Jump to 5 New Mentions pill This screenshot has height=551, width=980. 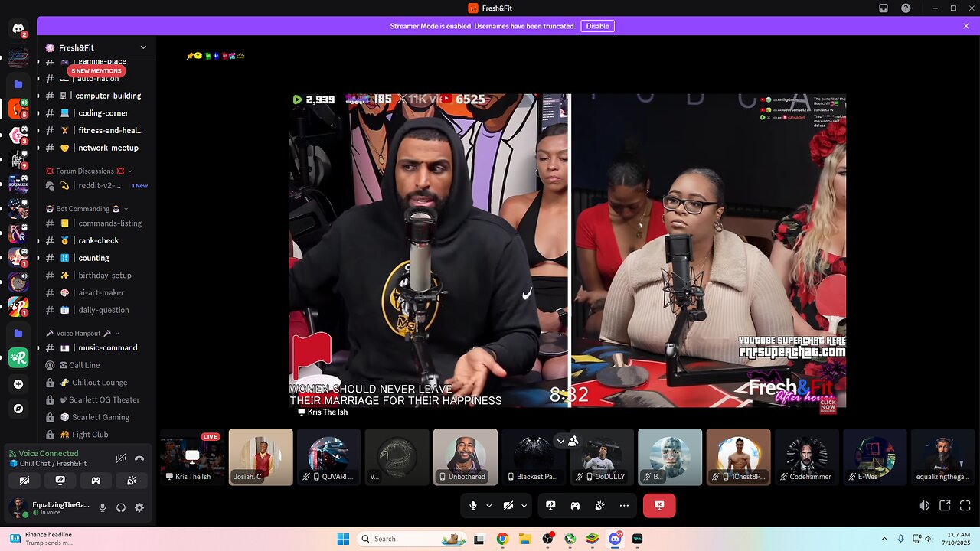[x=96, y=70]
